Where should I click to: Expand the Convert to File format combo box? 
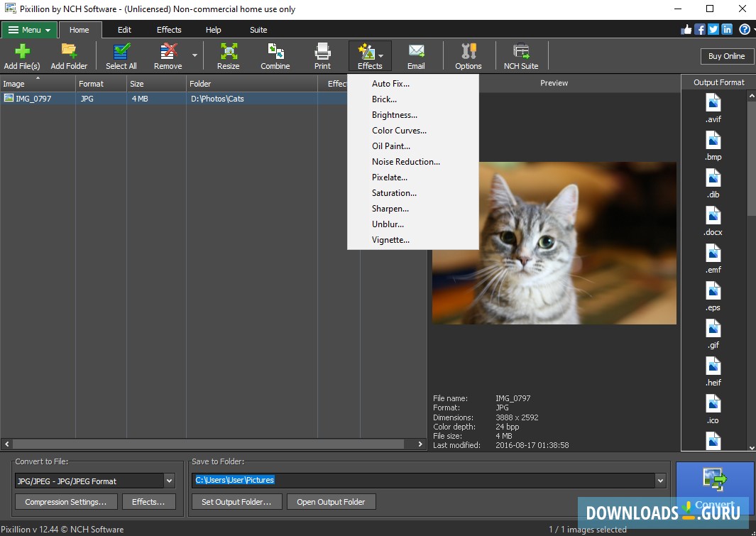(x=168, y=481)
